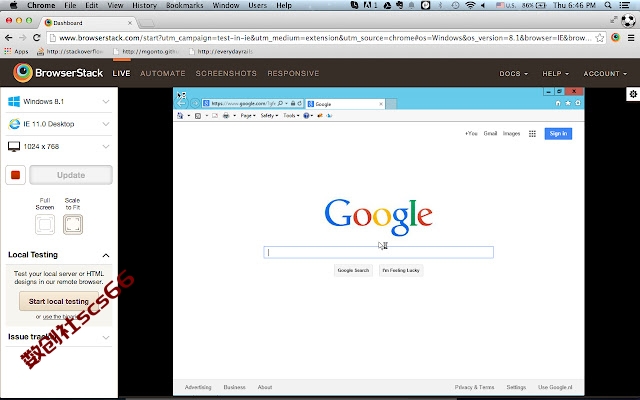Click the Google Search button
This screenshot has width=640, height=400.
(x=353, y=270)
